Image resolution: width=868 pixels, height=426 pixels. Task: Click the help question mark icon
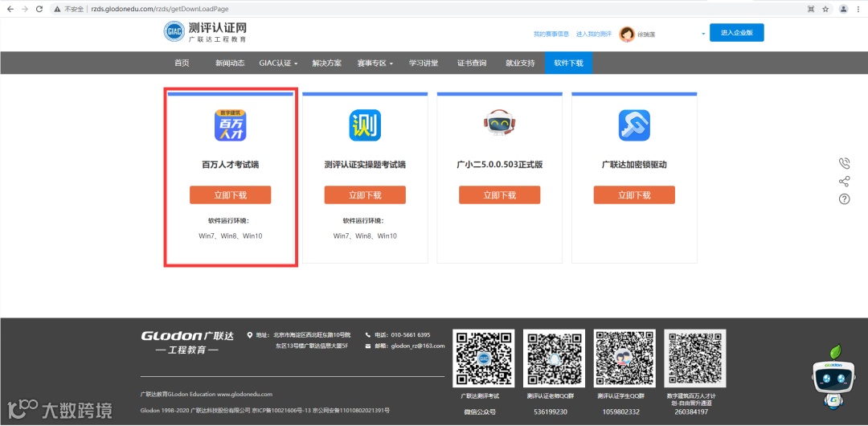coord(844,199)
